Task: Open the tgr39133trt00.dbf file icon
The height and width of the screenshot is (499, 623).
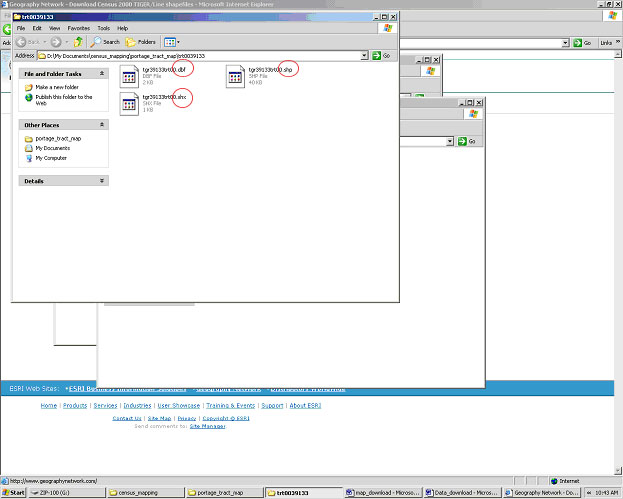Action: [129, 76]
